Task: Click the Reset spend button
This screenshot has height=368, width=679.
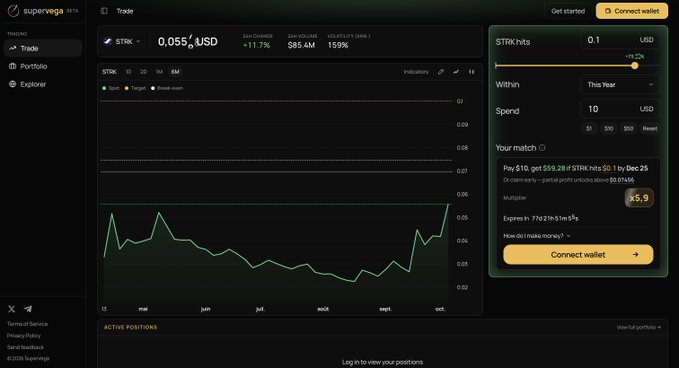Action: 650,129
